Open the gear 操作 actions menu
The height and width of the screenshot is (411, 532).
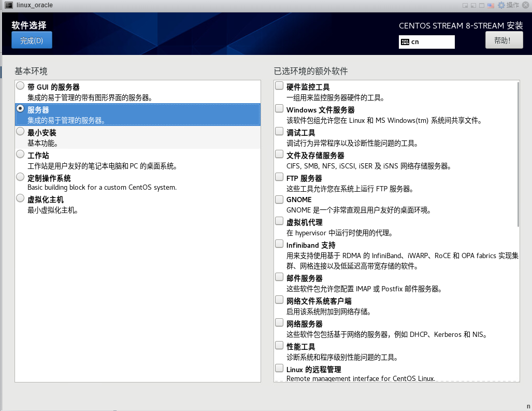pyautogui.click(x=508, y=5)
